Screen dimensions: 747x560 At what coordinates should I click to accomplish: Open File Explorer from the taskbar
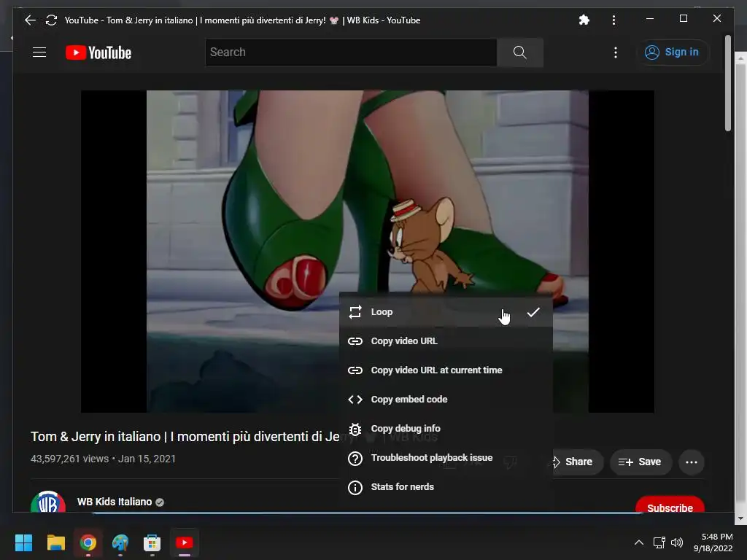point(55,542)
